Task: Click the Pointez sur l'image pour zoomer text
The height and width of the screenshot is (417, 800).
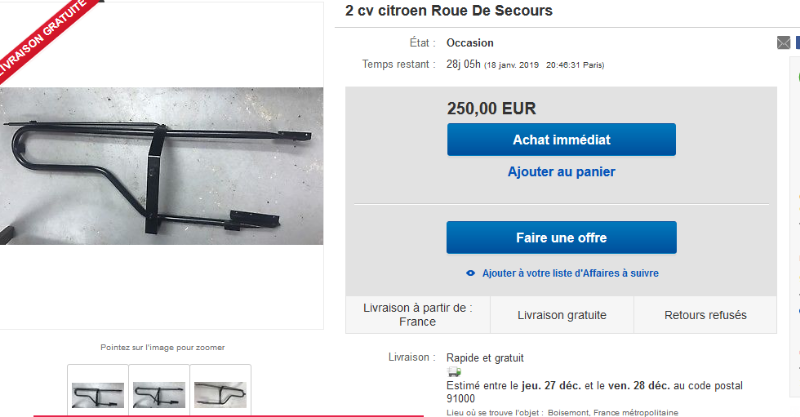Action: pyautogui.click(x=162, y=347)
